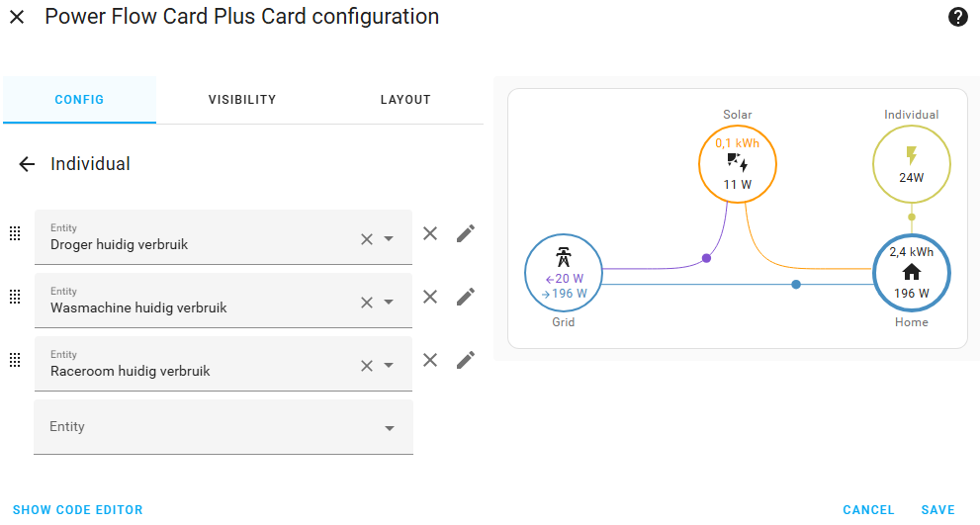This screenshot has height=525, width=980.
Task: Remove the Droger huidig verbruik row
Action: (430, 233)
